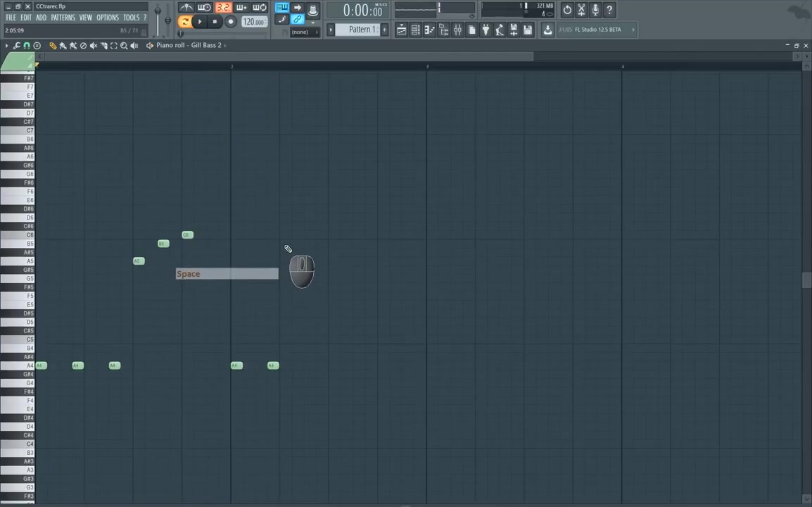The image size is (812, 507).
Task: Select the Draw pencil tool in piano roll
Action: [53, 45]
